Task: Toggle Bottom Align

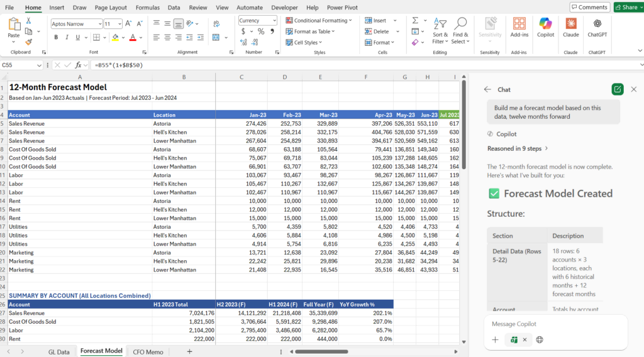Action: (x=178, y=24)
